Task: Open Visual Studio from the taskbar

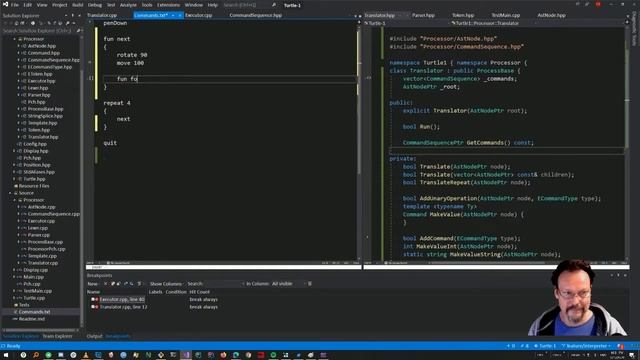Action: click(186, 355)
